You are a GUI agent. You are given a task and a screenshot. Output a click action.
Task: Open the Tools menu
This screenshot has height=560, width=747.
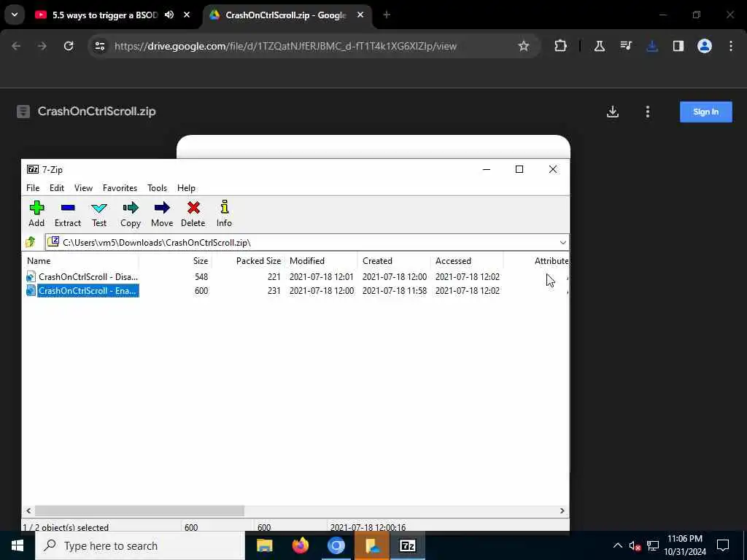[158, 188]
